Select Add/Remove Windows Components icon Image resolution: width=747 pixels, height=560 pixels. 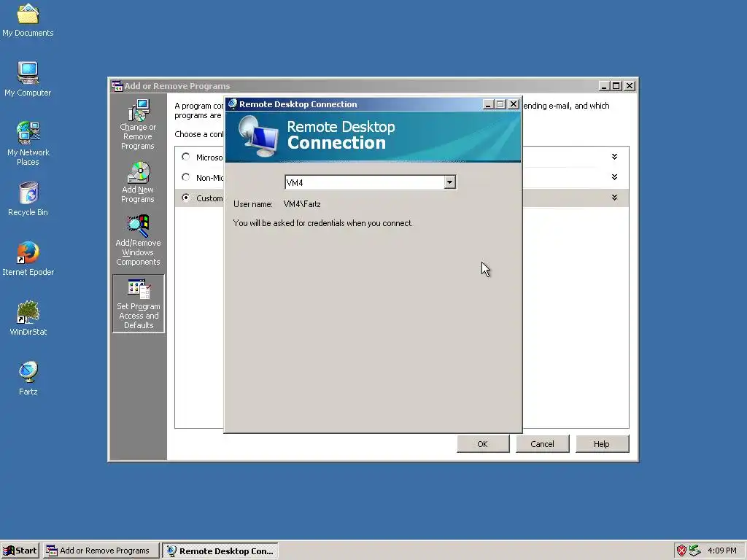tap(138, 240)
